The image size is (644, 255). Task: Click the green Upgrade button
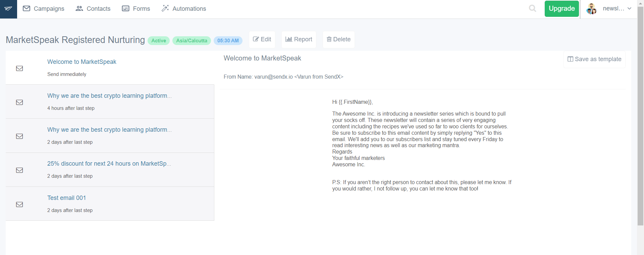pos(562,9)
